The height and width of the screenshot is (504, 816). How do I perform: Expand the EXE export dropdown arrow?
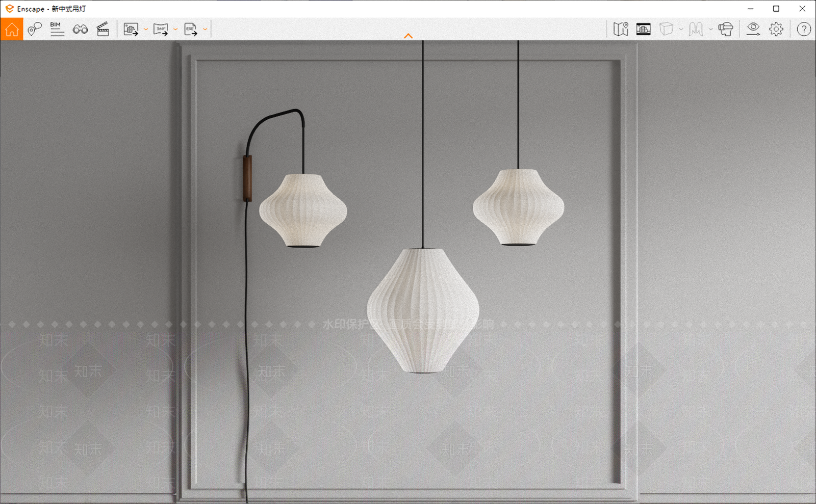205,29
